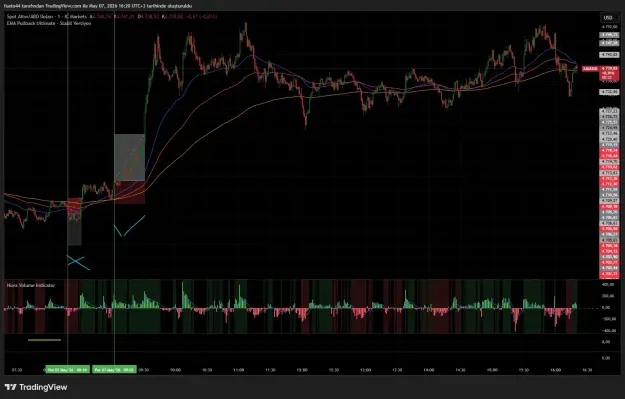Click the second green date marker ending 09:02
The height and width of the screenshot is (399, 625).
(x=114, y=370)
